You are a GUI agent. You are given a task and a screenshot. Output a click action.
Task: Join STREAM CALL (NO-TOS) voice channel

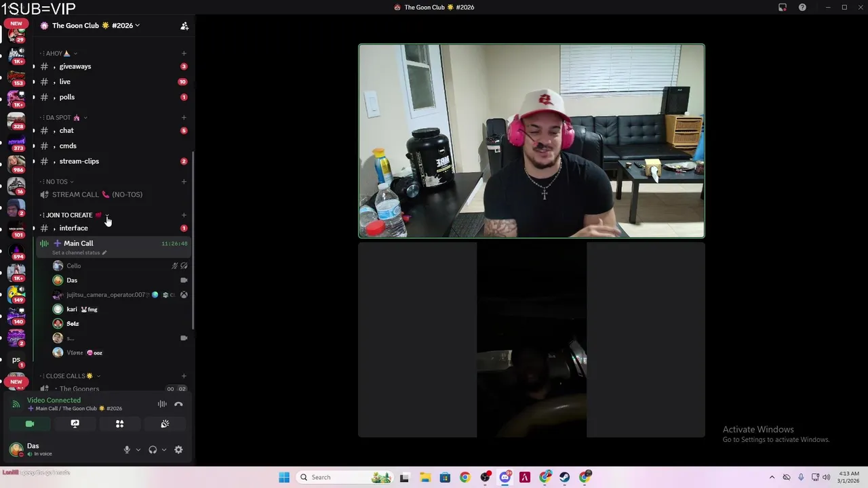pyautogui.click(x=113, y=195)
